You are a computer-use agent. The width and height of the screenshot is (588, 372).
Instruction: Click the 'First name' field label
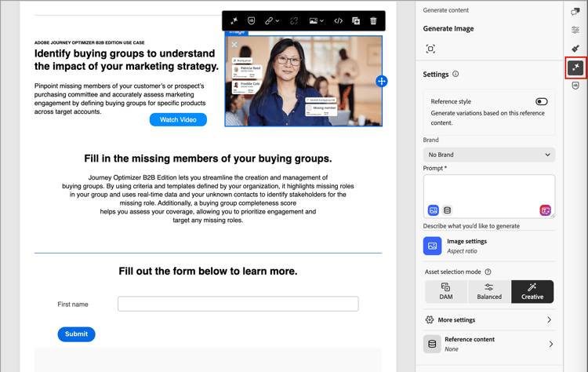(x=73, y=304)
